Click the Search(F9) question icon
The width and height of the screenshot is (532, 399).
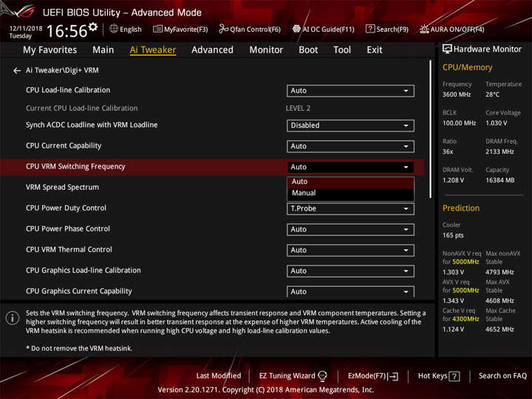click(370, 29)
